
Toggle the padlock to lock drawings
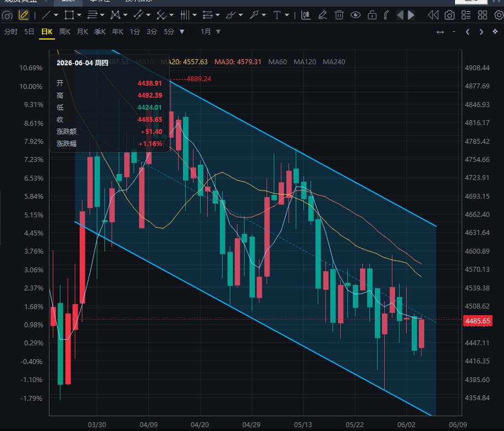(x=372, y=15)
